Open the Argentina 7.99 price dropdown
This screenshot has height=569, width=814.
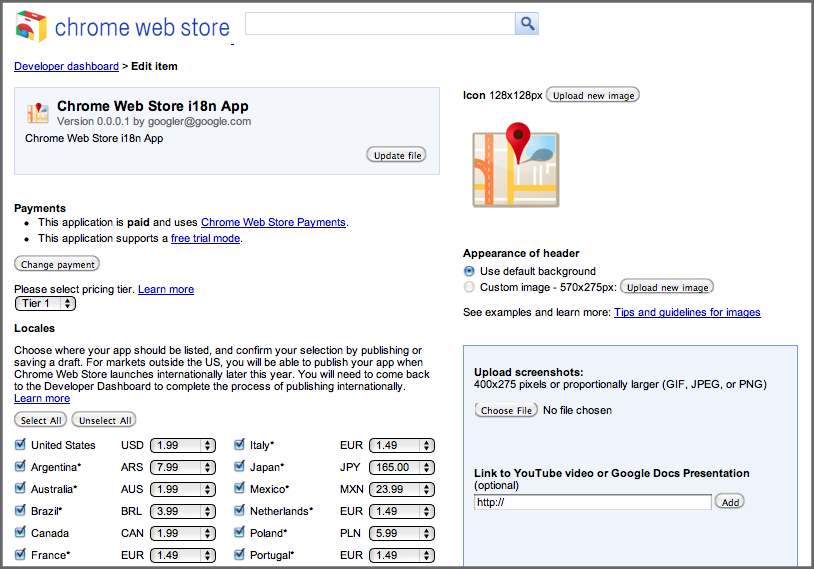(184, 467)
